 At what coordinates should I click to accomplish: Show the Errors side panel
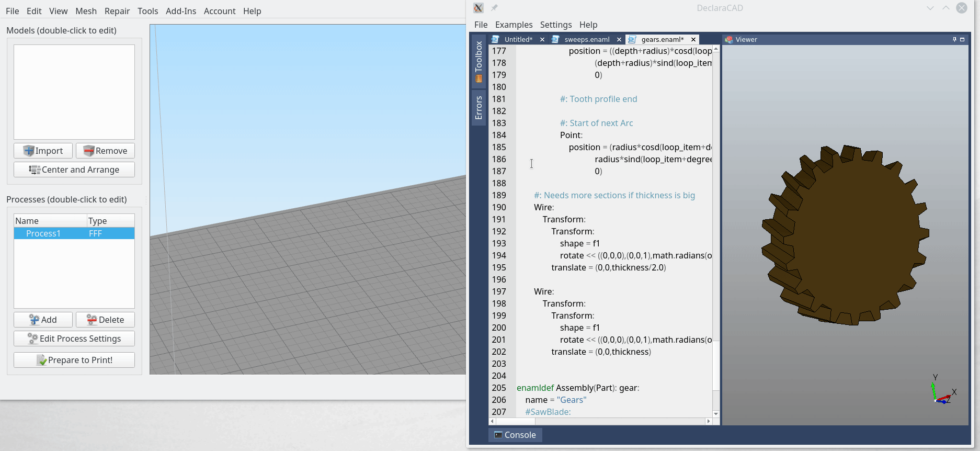[478, 108]
